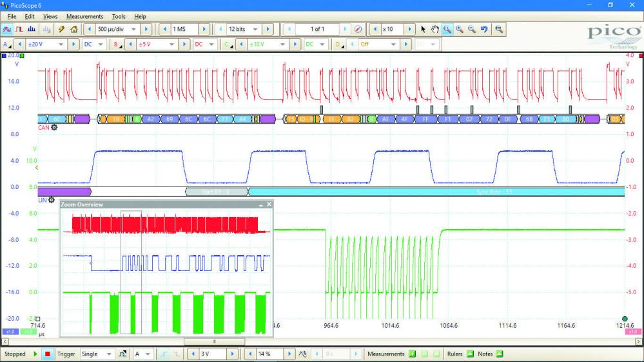This screenshot has height=362, width=644.
Task: Close the Zoom Overview panel
Action: (x=269, y=204)
